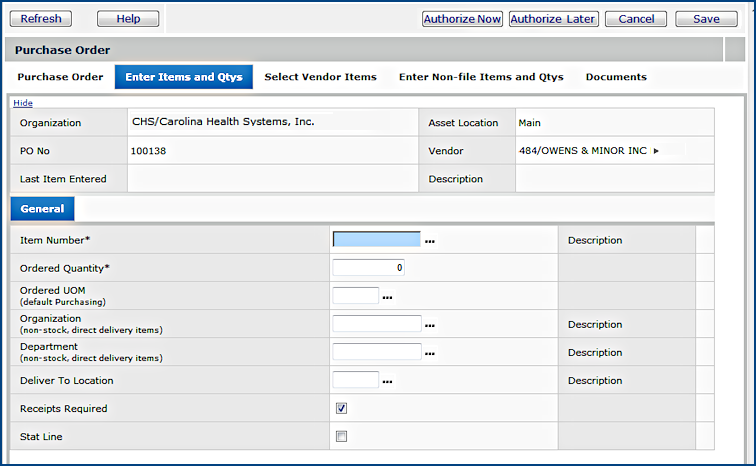Open Department lookup ellipsis
Screen dimensions: 756x466
(430, 353)
